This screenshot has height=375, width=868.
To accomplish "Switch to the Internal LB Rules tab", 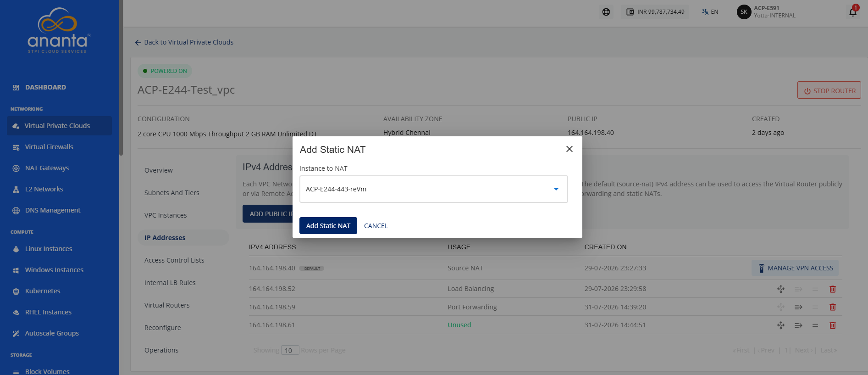I will tap(170, 283).
